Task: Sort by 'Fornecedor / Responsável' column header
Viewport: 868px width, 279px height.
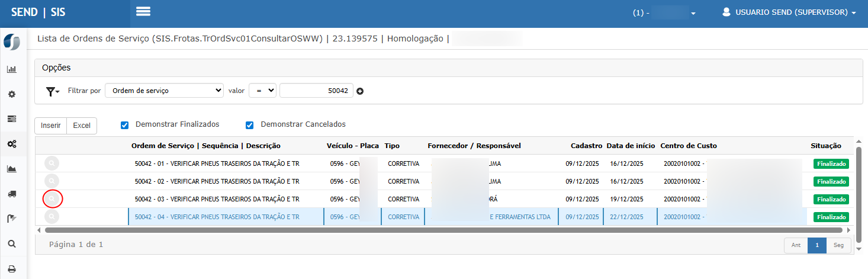Action: tap(474, 146)
